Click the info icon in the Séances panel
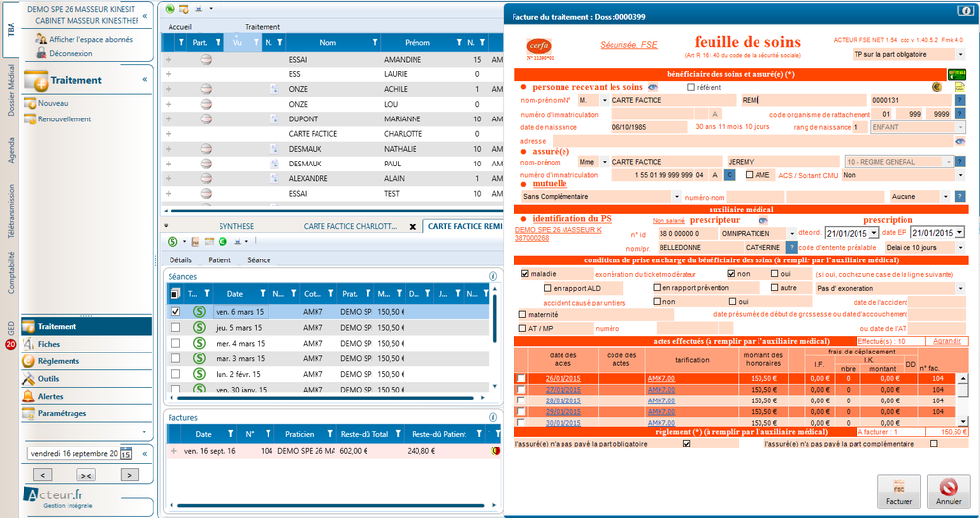Screen dimensions: 980x518 (x=493, y=277)
